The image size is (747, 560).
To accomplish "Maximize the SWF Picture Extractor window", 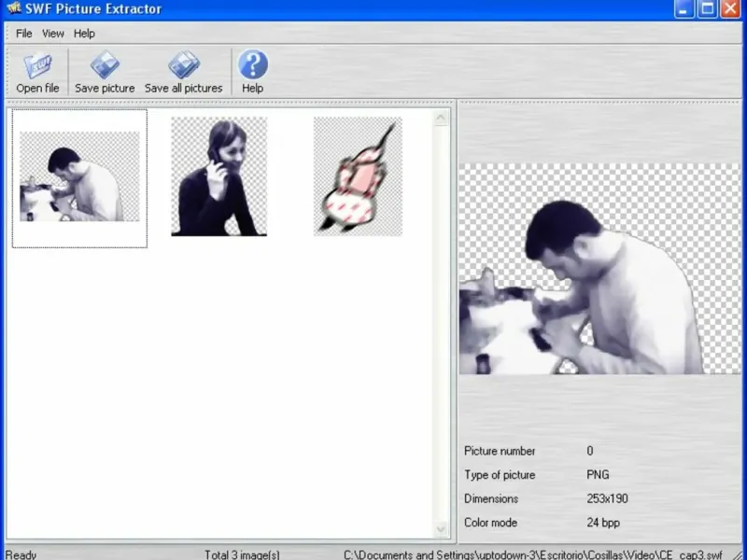I will coord(708,9).
